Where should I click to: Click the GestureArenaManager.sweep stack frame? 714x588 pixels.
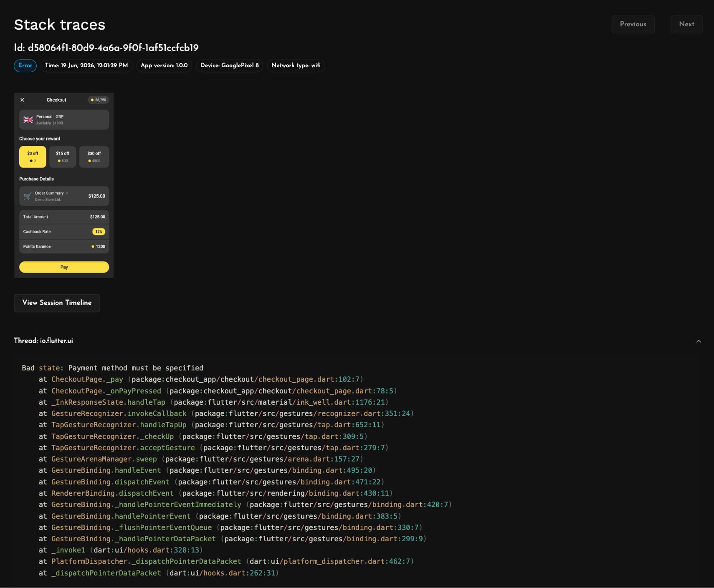tap(201, 459)
